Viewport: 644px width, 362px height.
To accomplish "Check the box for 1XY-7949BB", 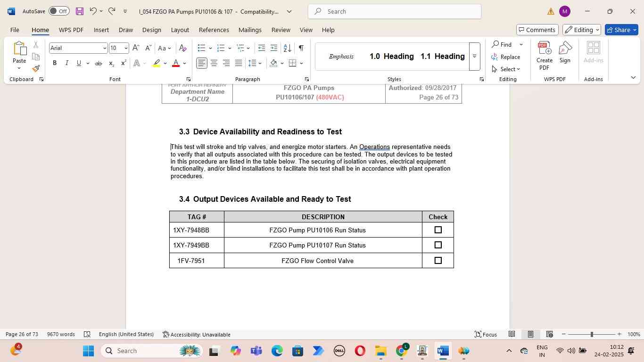I will pyautogui.click(x=438, y=245).
